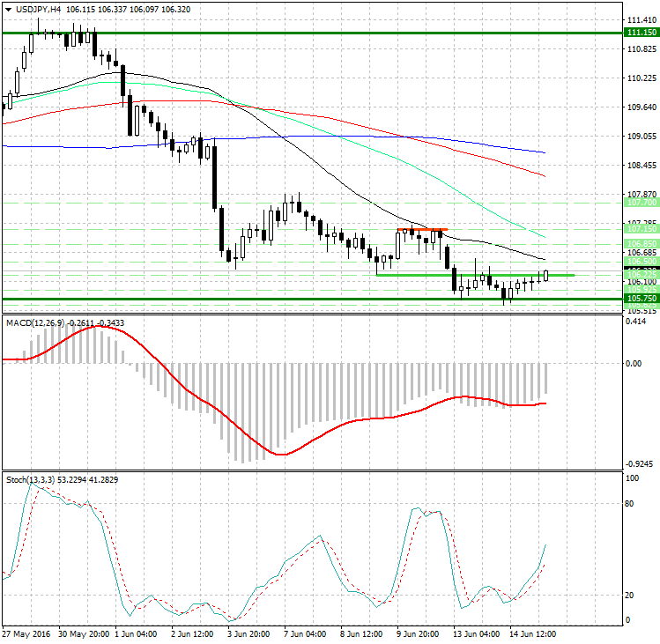Screen dimensions: 660x644
Task: Click the 110.225 price scale value
Action: coord(641,78)
